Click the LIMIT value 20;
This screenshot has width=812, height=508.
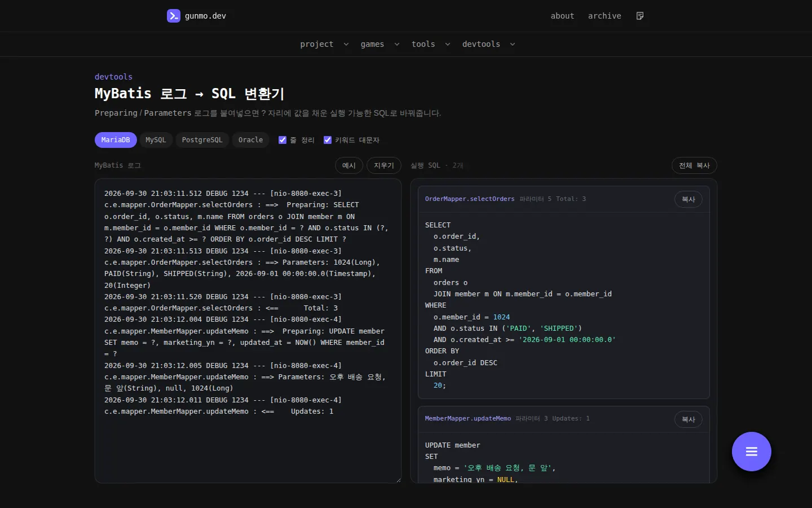click(x=440, y=386)
